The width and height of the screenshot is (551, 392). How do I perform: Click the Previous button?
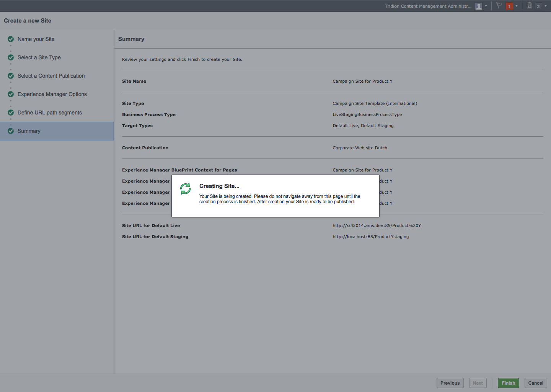[450, 383]
